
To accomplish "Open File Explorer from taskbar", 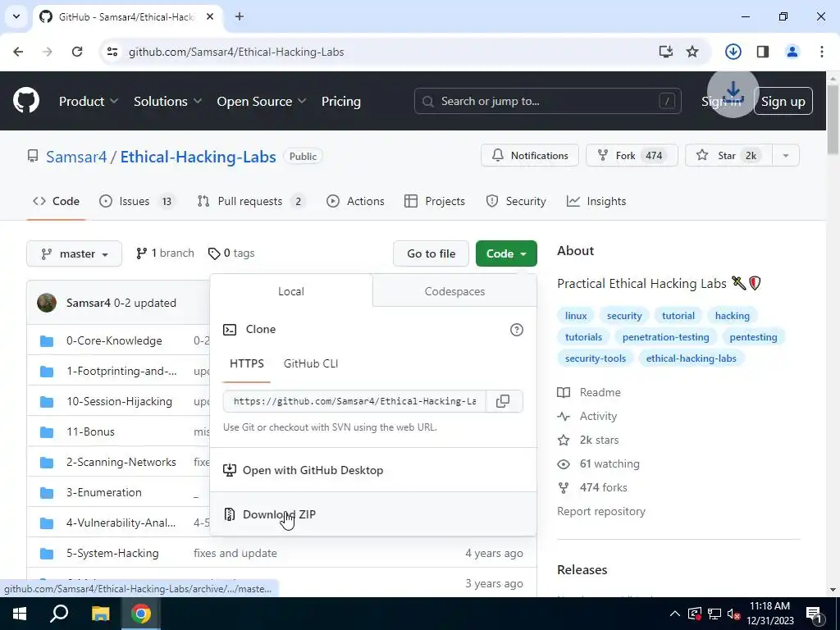I will point(100,614).
